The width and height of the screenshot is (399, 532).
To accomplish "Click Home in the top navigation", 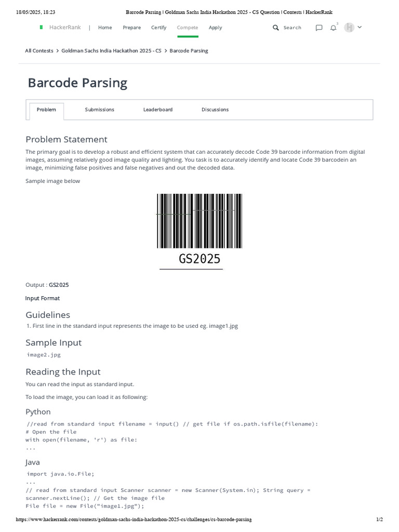I will click(x=105, y=28).
